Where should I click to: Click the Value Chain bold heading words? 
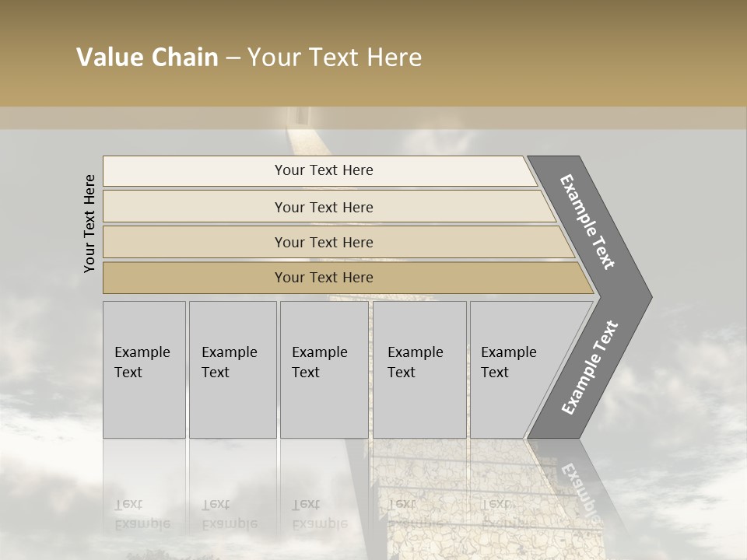pyautogui.click(x=148, y=58)
